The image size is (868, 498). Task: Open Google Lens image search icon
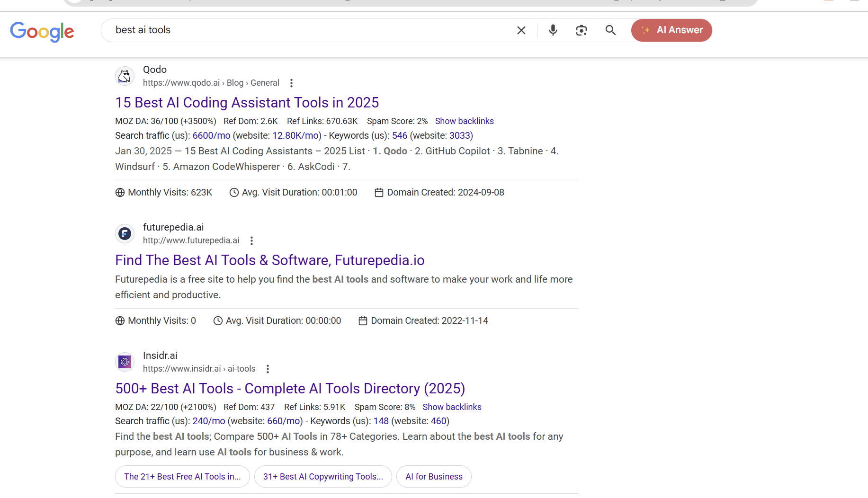582,30
